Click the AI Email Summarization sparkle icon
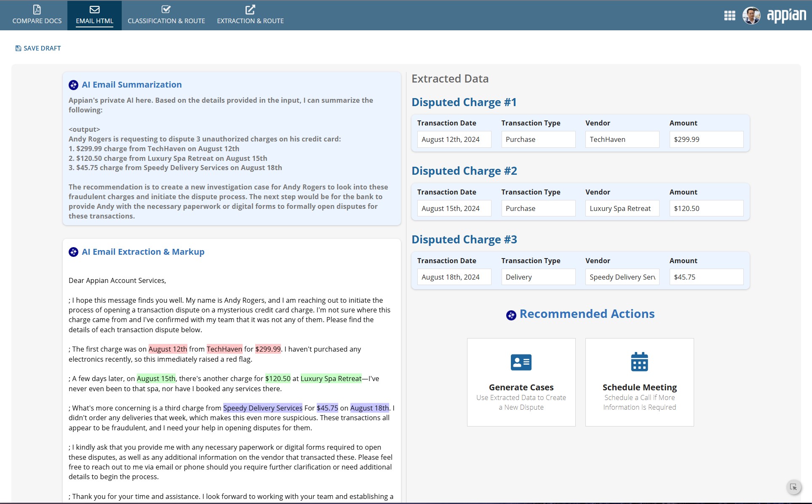 tap(73, 85)
